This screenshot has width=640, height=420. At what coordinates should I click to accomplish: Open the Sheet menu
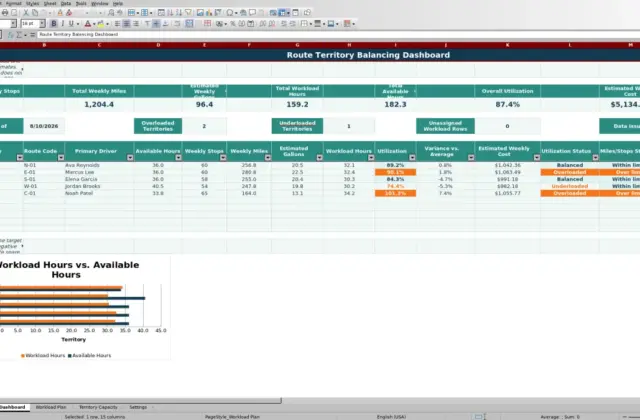click(50, 3)
